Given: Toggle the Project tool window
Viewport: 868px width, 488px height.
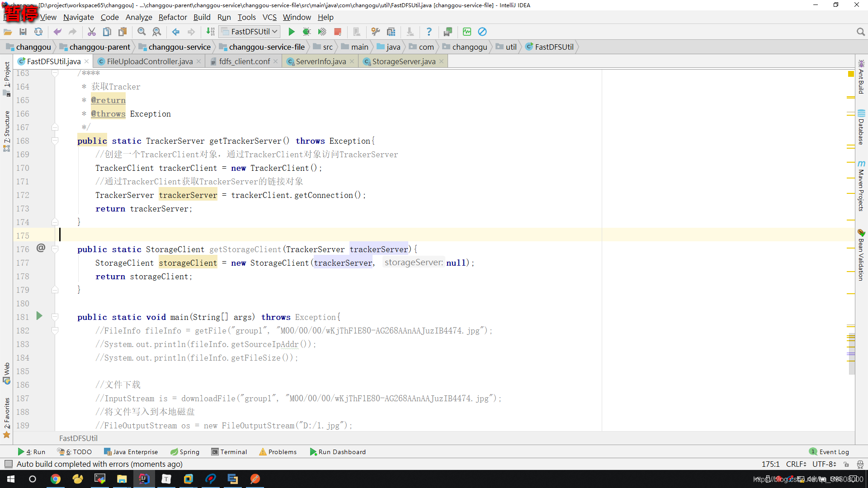Looking at the screenshot, I should point(7,79).
